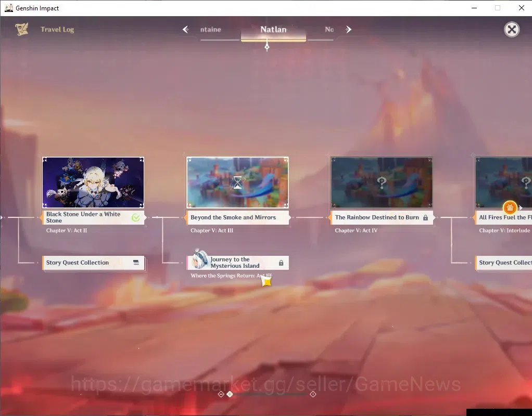Open Black Stone Under a White Stone thumbnail
This screenshot has height=416, width=532.
click(x=93, y=182)
